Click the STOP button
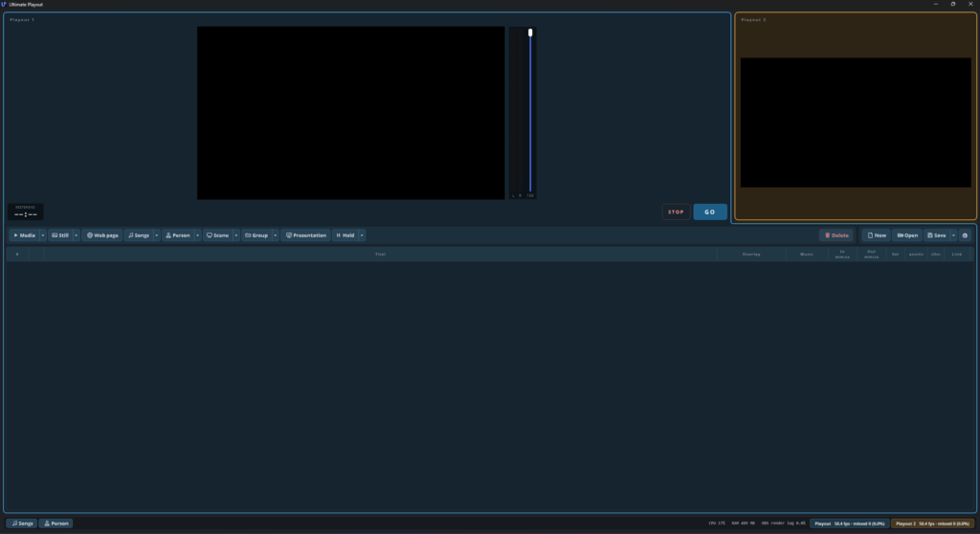Viewport: 980px width, 534px height. click(677, 212)
